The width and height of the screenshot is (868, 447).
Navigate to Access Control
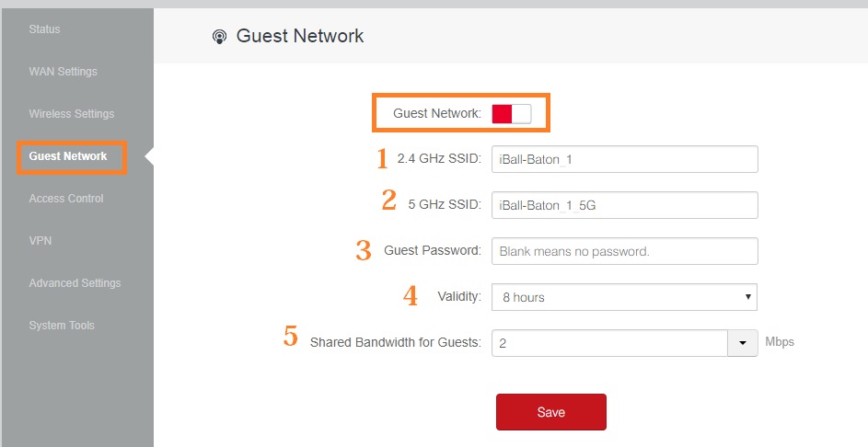[66, 199]
